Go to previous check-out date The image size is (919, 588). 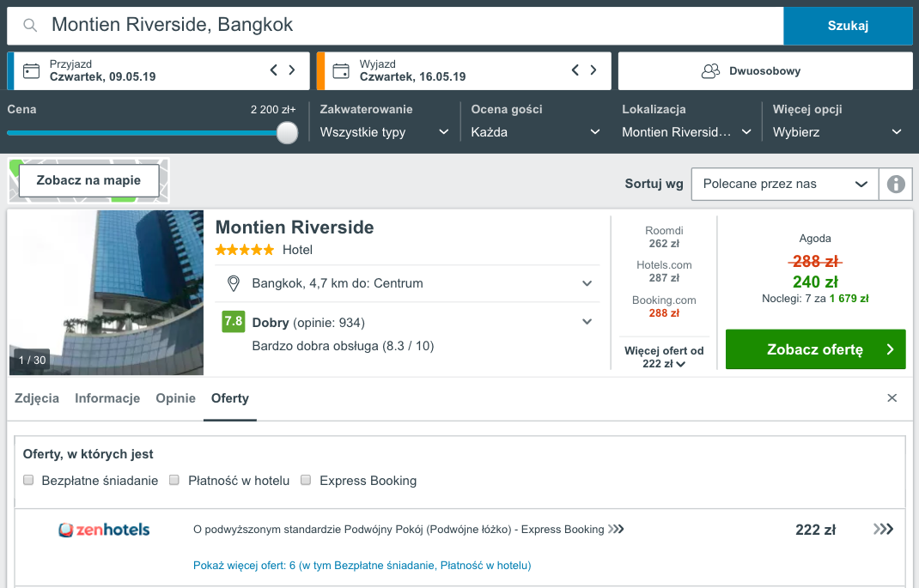tap(575, 70)
